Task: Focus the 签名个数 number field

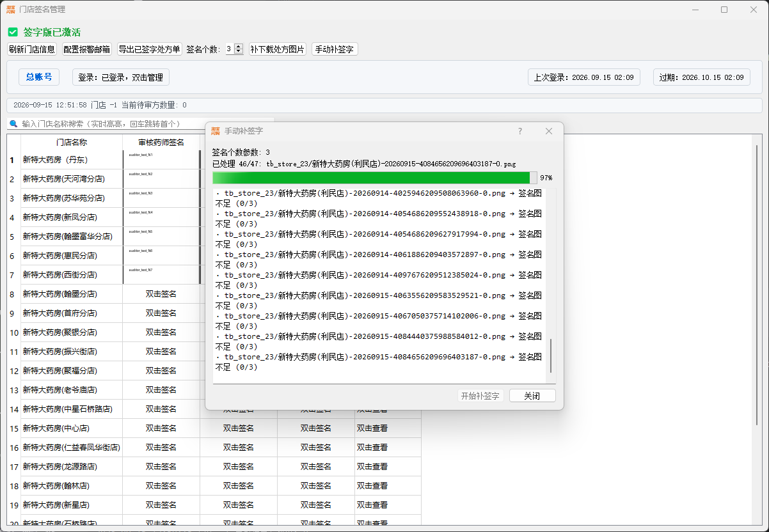Action: (x=230, y=49)
